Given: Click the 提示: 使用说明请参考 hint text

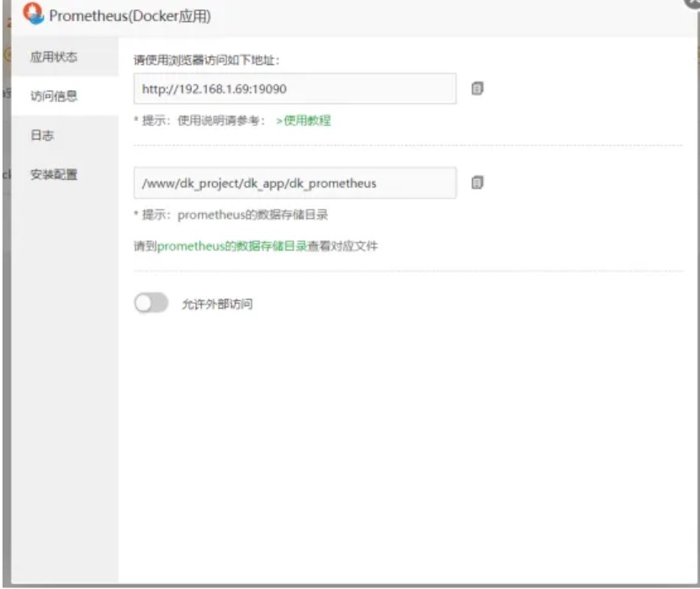Looking at the screenshot, I should [199, 120].
